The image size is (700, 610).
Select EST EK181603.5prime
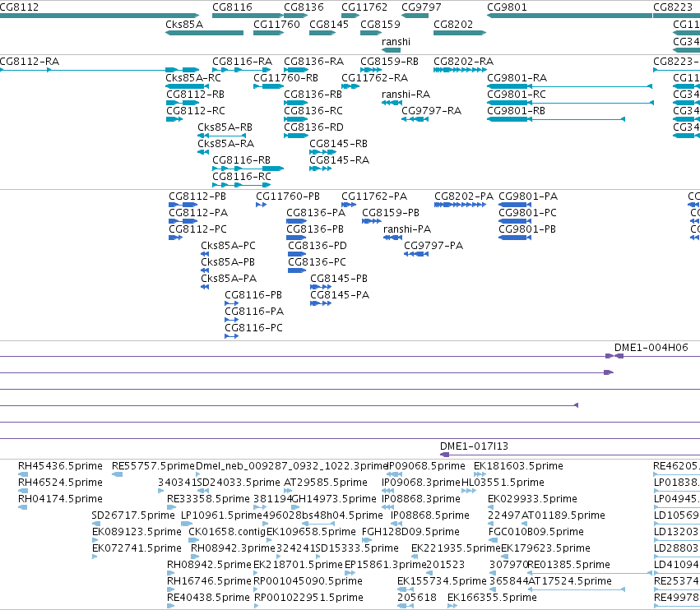click(x=518, y=466)
